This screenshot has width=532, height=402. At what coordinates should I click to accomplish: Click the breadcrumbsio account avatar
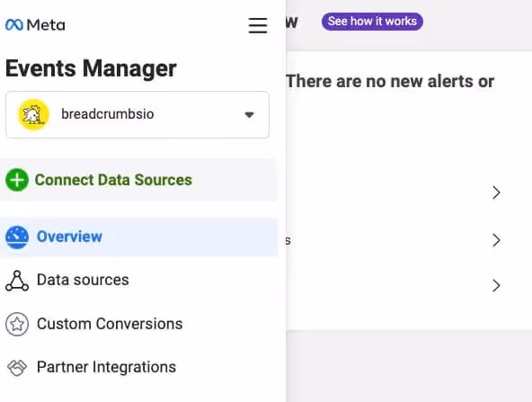pos(33,114)
